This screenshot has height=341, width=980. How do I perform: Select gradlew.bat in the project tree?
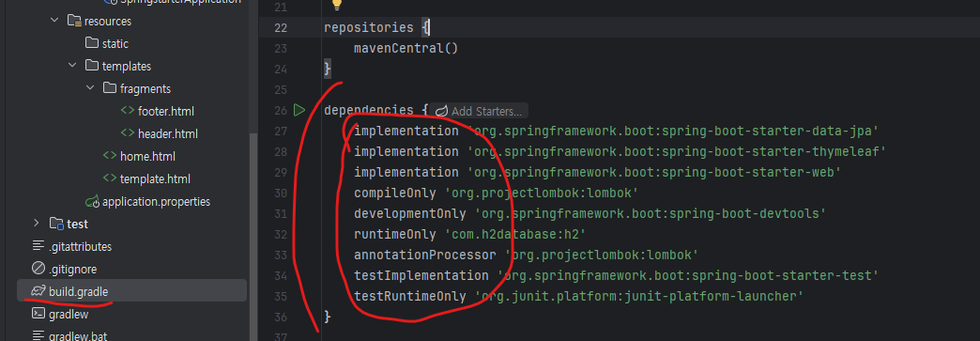click(x=78, y=336)
